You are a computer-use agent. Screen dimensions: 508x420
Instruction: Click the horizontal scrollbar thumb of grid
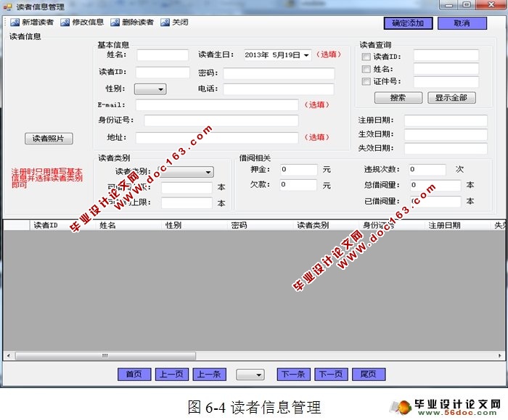coord(106,356)
